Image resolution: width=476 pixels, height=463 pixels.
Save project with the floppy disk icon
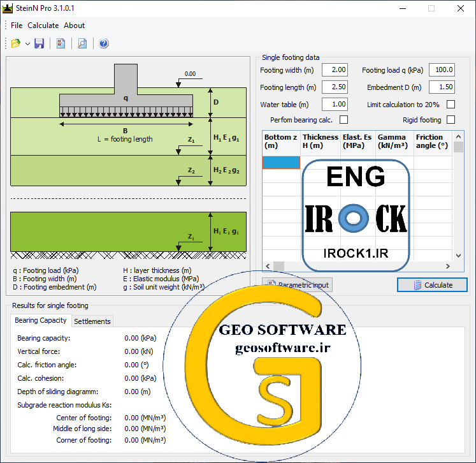pos(39,43)
